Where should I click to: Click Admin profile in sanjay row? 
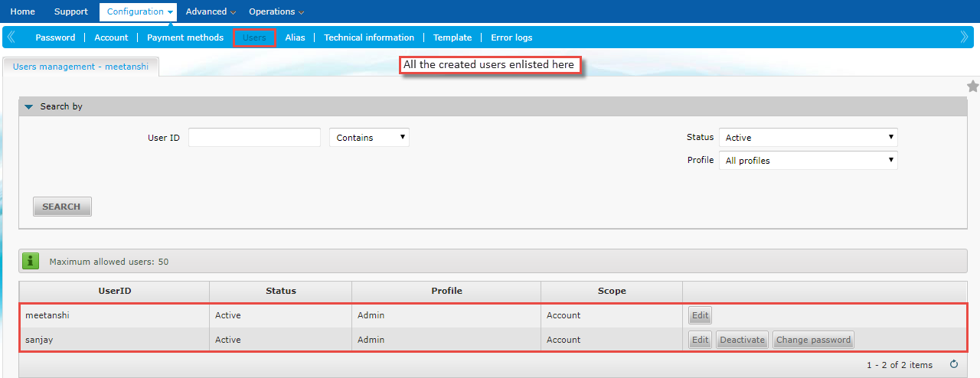tap(371, 340)
